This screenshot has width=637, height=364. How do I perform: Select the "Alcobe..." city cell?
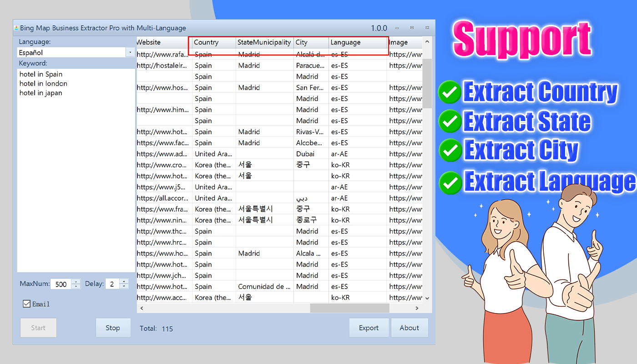[311, 143]
